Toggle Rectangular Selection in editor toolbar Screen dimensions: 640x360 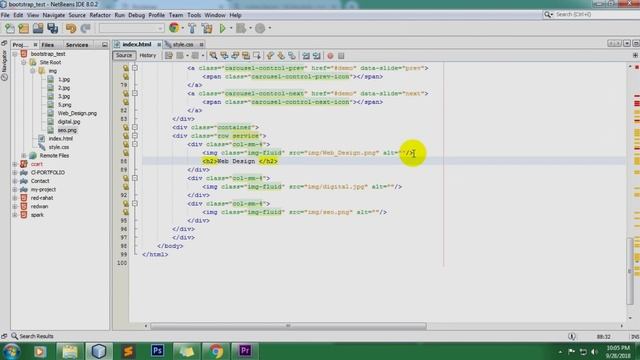(x=257, y=56)
